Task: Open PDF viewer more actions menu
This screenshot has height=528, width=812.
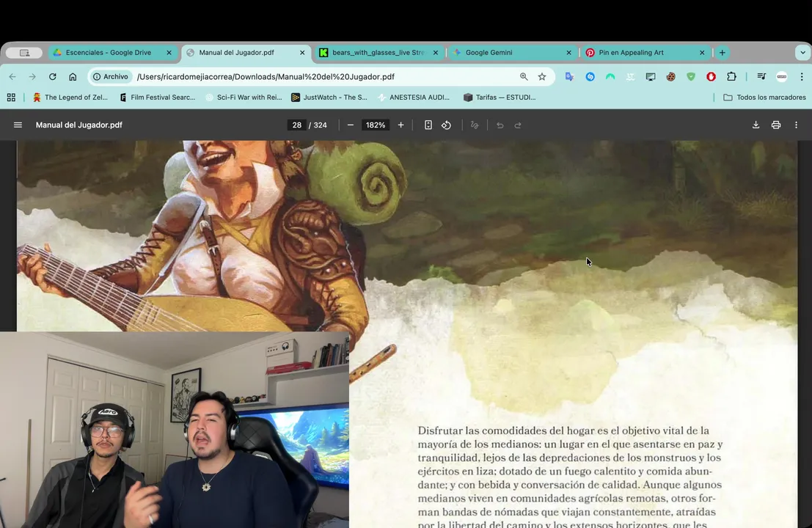Action: click(x=796, y=125)
